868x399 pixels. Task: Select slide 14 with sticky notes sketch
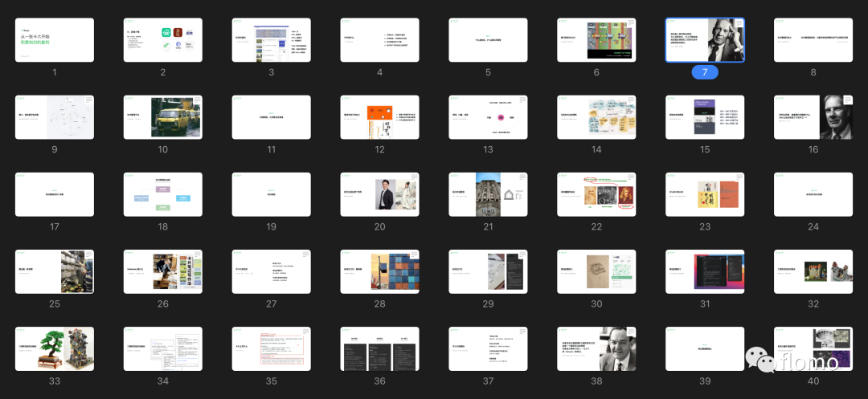[596, 117]
